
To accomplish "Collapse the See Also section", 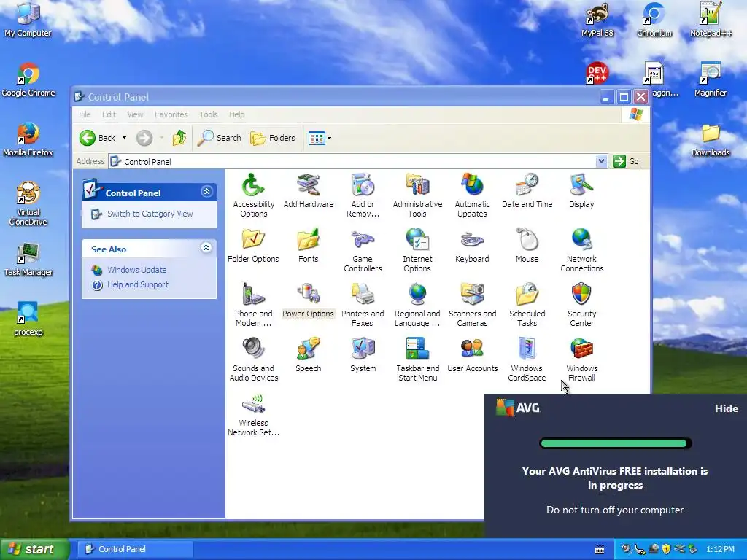I will (x=206, y=248).
